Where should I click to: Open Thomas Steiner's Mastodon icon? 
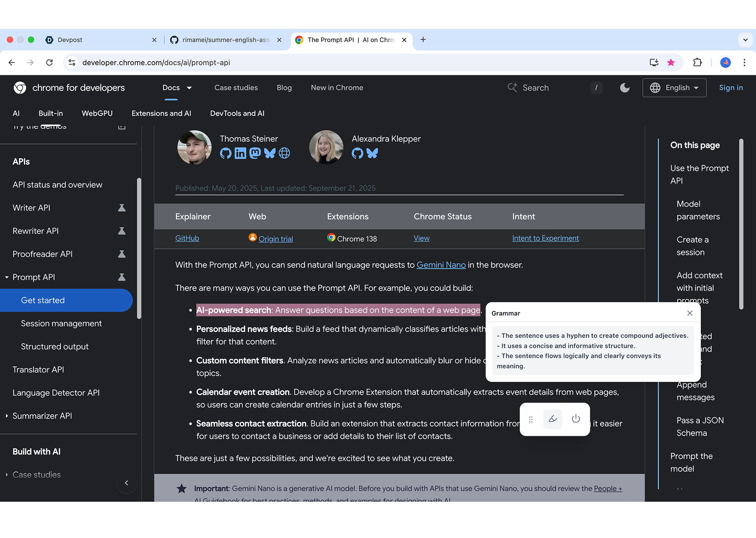click(x=255, y=153)
